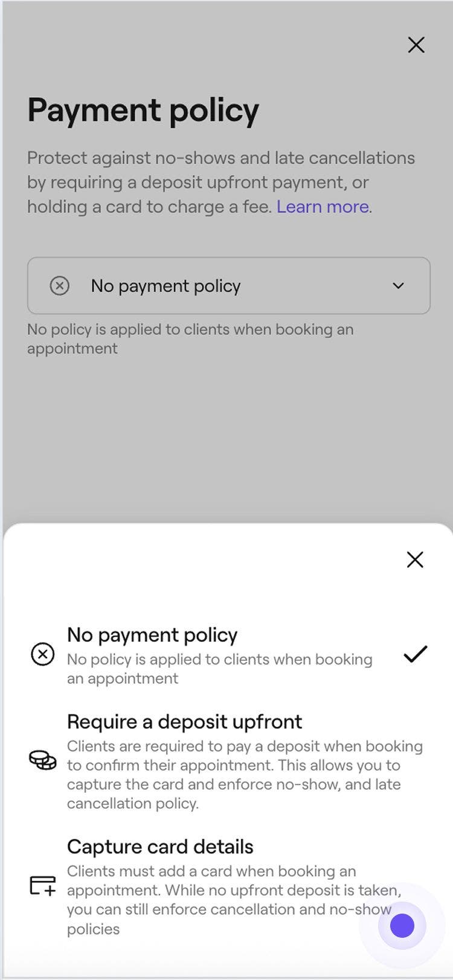Click the 'Protect against no-shows' intro paragraph
This screenshot has height=980, width=453.
click(220, 182)
